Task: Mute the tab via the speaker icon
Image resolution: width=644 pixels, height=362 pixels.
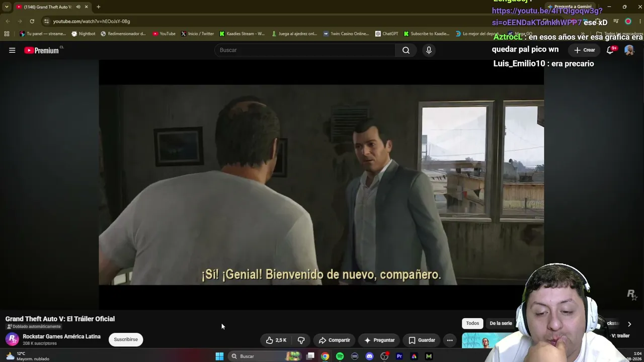Action: tap(78, 7)
